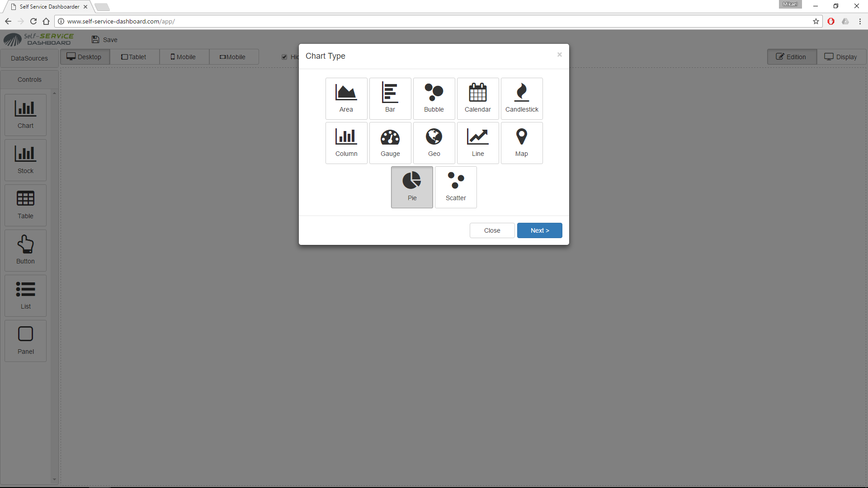Viewport: 868px width, 488px height.
Task: Toggle the Tablet view mode
Action: pyautogui.click(x=134, y=56)
